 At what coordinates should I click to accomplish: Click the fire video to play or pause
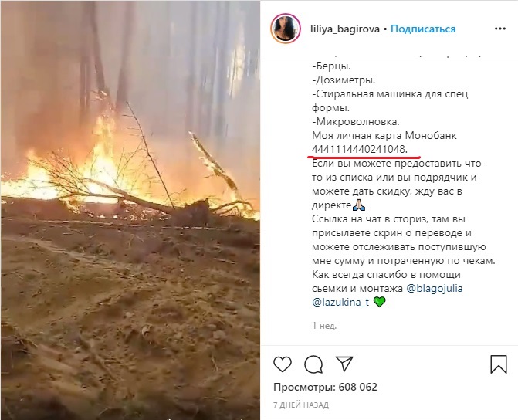tap(130, 210)
